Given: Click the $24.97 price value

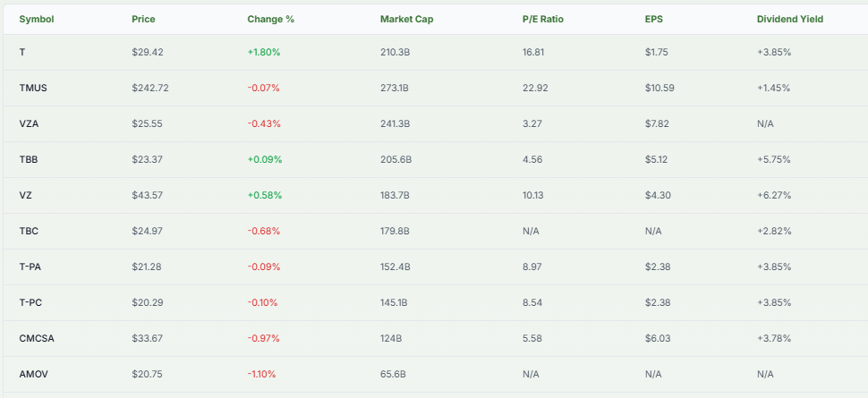Looking at the screenshot, I should click(x=148, y=231).
